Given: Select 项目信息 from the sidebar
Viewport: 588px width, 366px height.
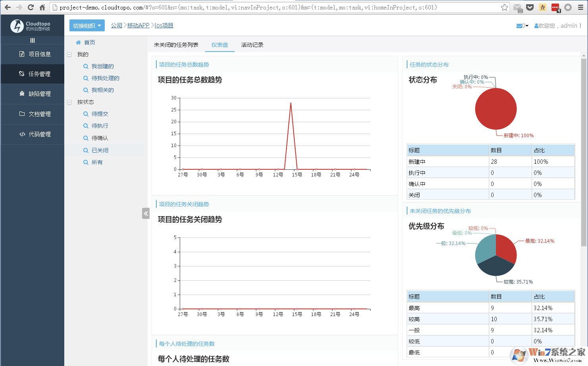Looking at the screenshot, I should tap(32, 54).
